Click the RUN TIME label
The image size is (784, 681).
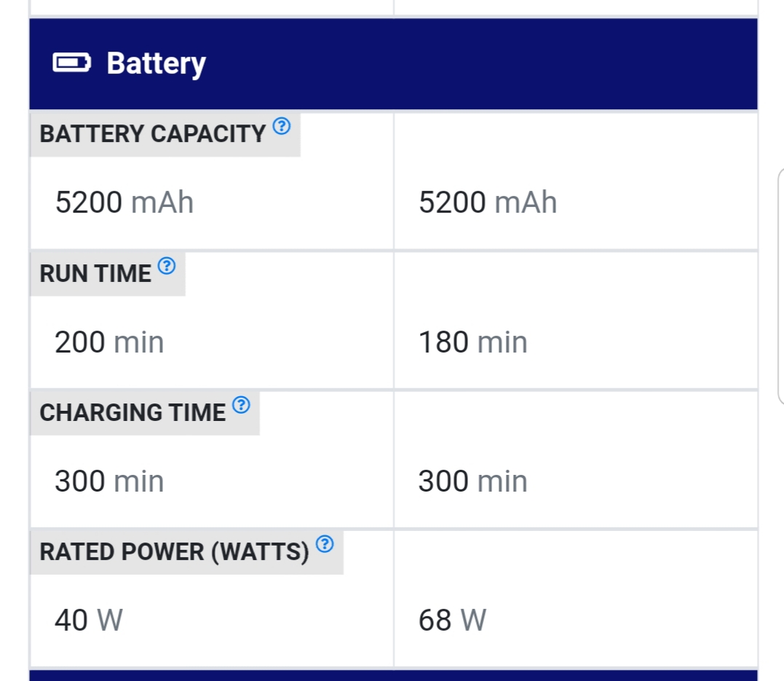[x=95, y=274]
